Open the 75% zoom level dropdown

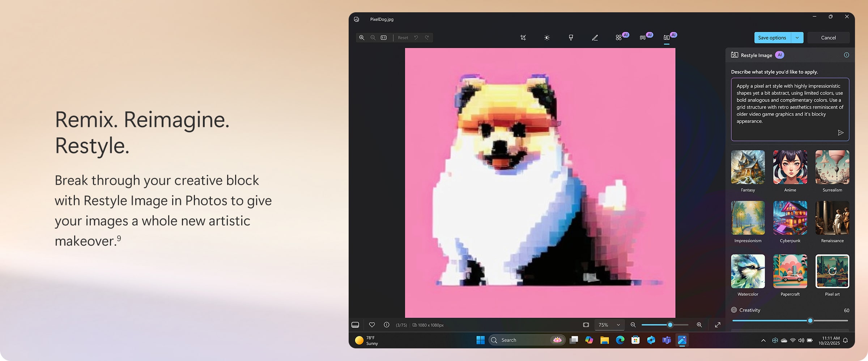click(609, 325)
